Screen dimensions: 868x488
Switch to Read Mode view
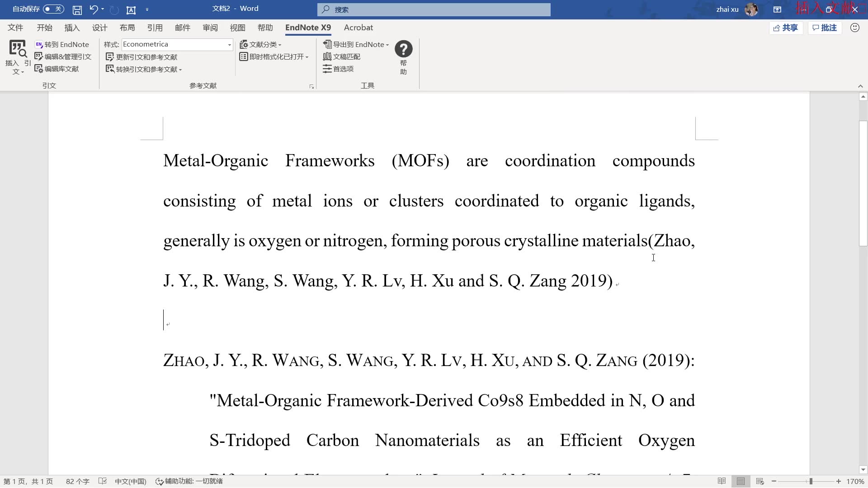click(722, 481)
